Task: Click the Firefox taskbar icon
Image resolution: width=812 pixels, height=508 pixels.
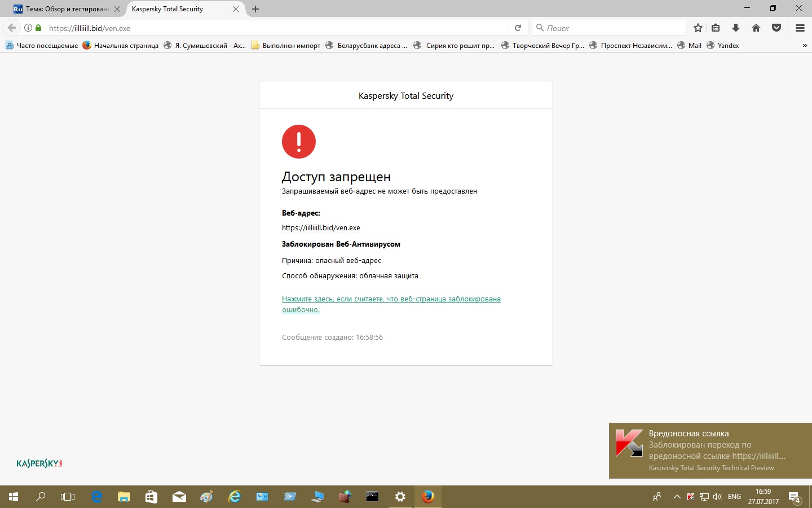Action: click(428, 497)
